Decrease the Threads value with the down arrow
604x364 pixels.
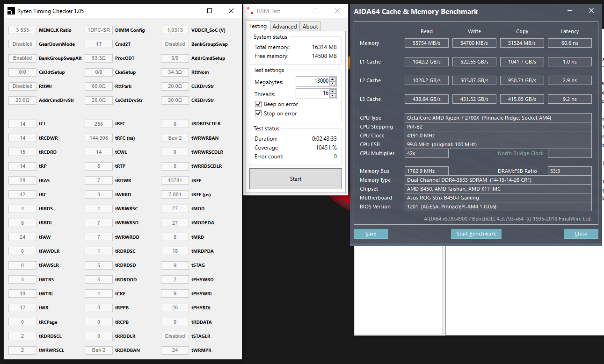pyautogui.click(x=333, y=96)
